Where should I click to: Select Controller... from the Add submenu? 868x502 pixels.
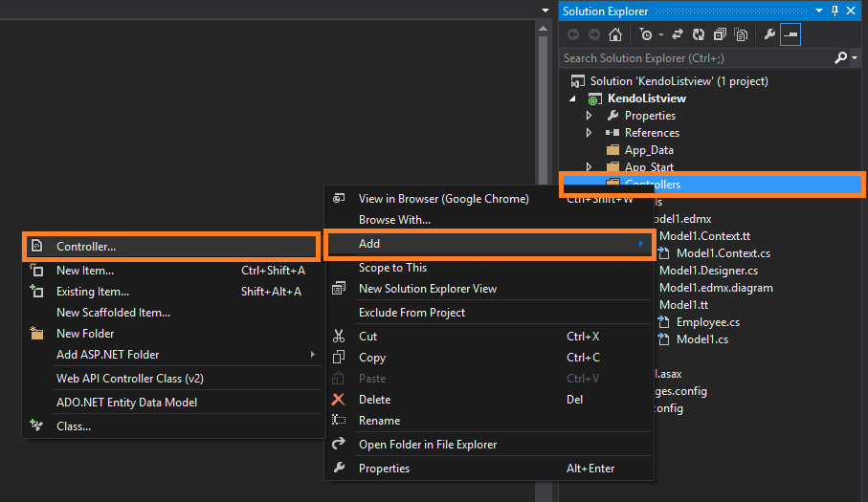pyautogui.click(x=86, y=247)
